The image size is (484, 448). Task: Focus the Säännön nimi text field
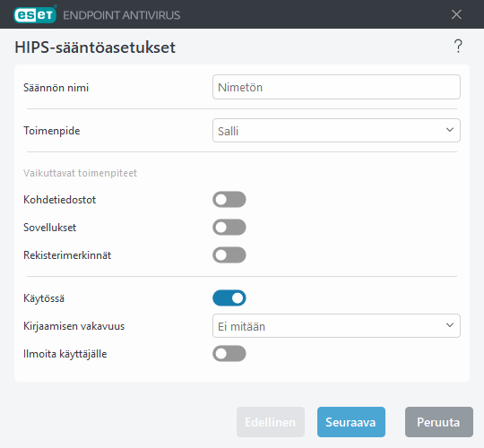tap(336, 87)
